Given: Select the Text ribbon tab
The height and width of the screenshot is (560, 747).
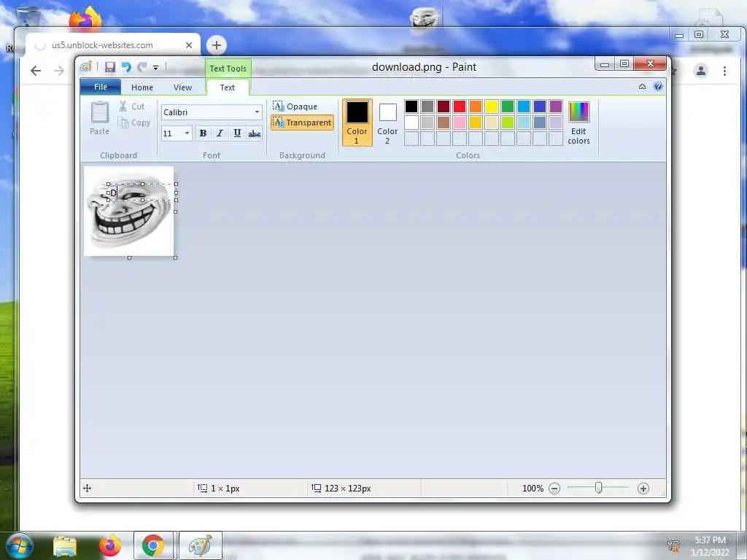Looking at the screenshot, I should 228,87.
